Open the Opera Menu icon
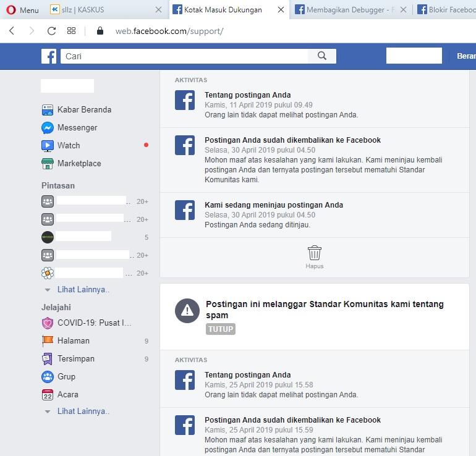 point(11,10)
